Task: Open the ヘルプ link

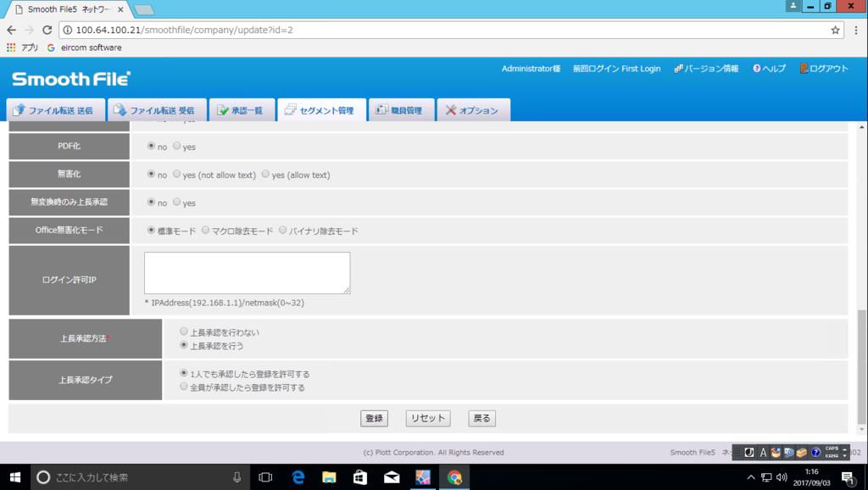Action: coord(769,69)
